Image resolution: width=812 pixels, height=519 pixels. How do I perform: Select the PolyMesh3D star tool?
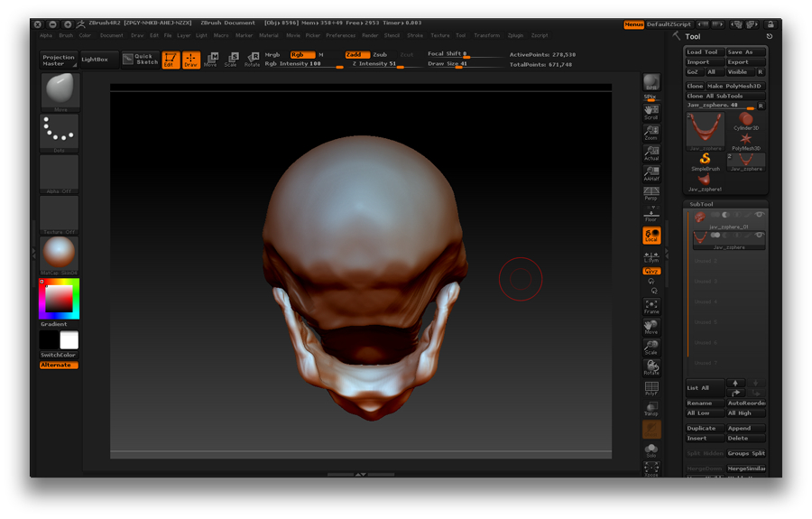pos(746,142)
